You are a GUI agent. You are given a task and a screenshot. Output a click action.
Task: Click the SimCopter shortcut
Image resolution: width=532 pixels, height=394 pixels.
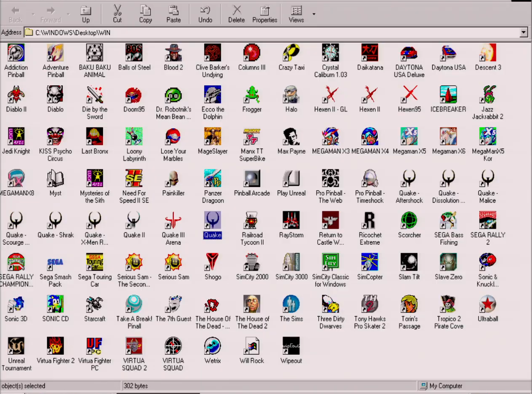tap(370, 262)
